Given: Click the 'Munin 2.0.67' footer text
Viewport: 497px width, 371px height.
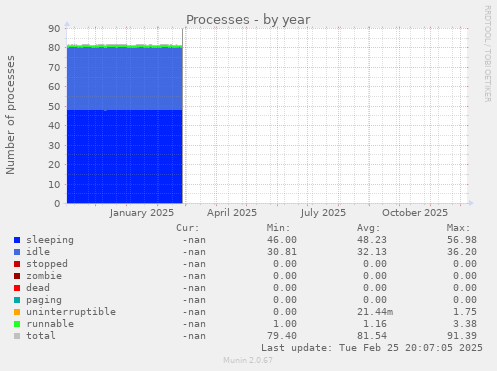Looking at the screenshot, I should click(248, 360).
